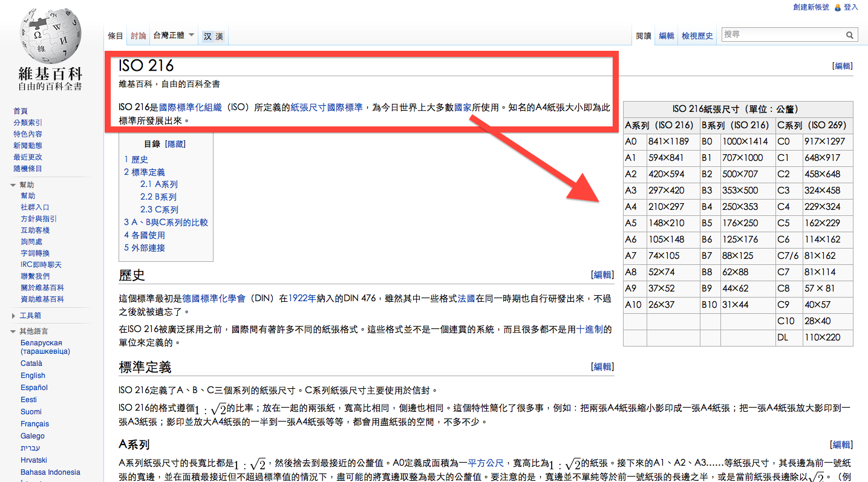
Task: Click into the 搜尋 search field
Action: coord(783,34)
